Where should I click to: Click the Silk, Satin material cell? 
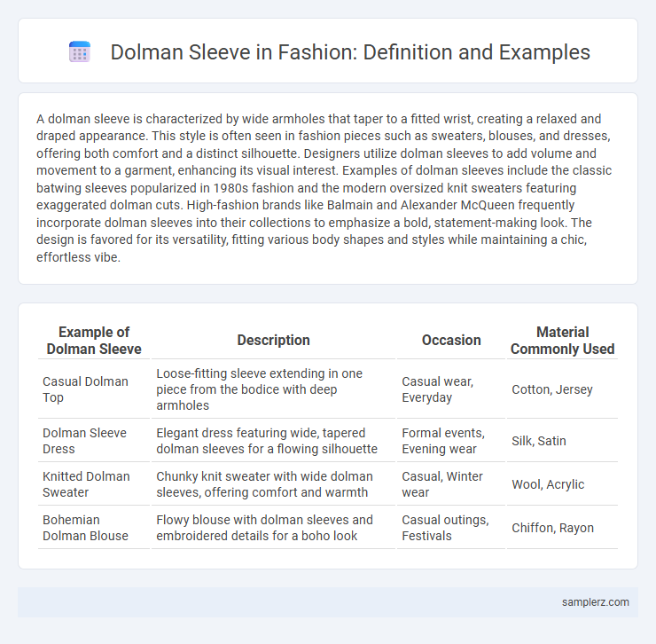[562, 441]
